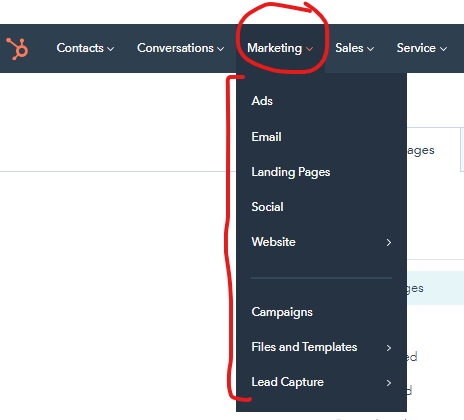464x420 pixels.
Task: Click the Contacts dropdown chevron
Action: (x=111, y=49)
